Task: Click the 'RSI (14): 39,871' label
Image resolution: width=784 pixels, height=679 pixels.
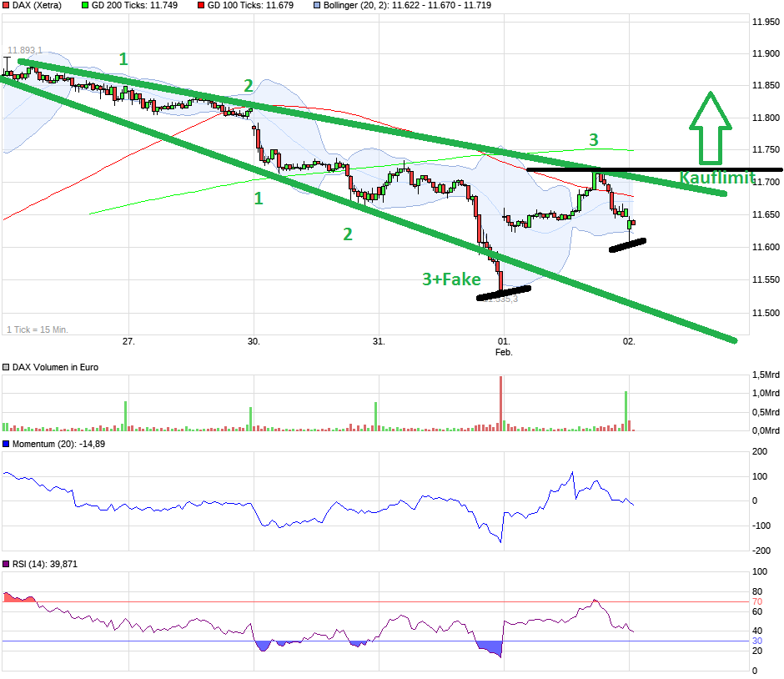Action: click(x=45, y=564)
